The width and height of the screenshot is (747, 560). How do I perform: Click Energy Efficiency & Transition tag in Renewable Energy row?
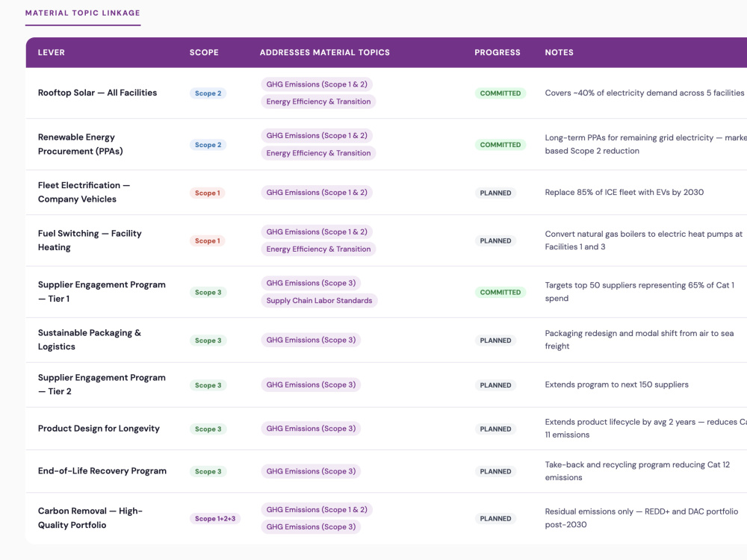318,153
